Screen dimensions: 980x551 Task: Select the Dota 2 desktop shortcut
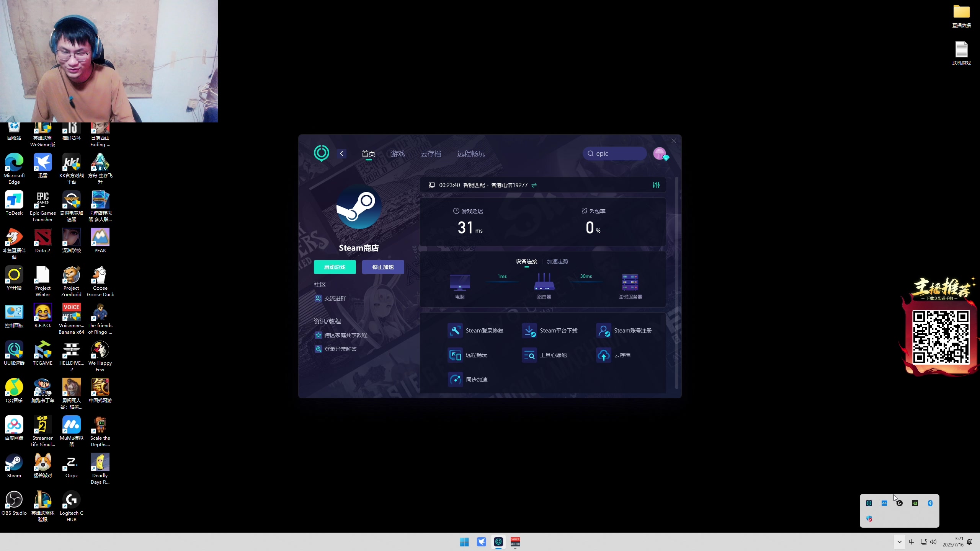point(43,241)
